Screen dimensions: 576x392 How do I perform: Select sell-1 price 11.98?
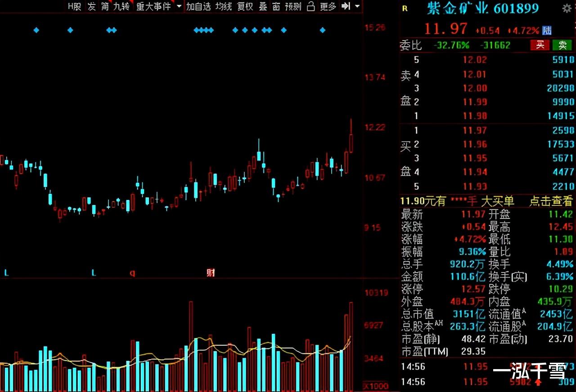click(x=475, y=116)
